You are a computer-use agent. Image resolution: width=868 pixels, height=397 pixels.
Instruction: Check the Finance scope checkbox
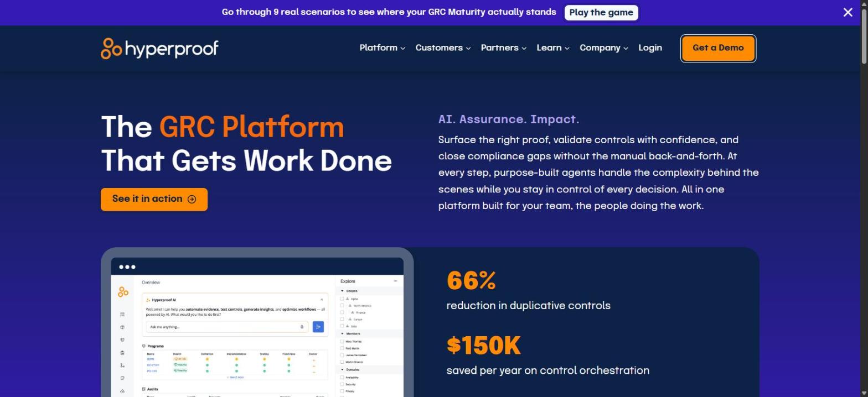[342, 312]
